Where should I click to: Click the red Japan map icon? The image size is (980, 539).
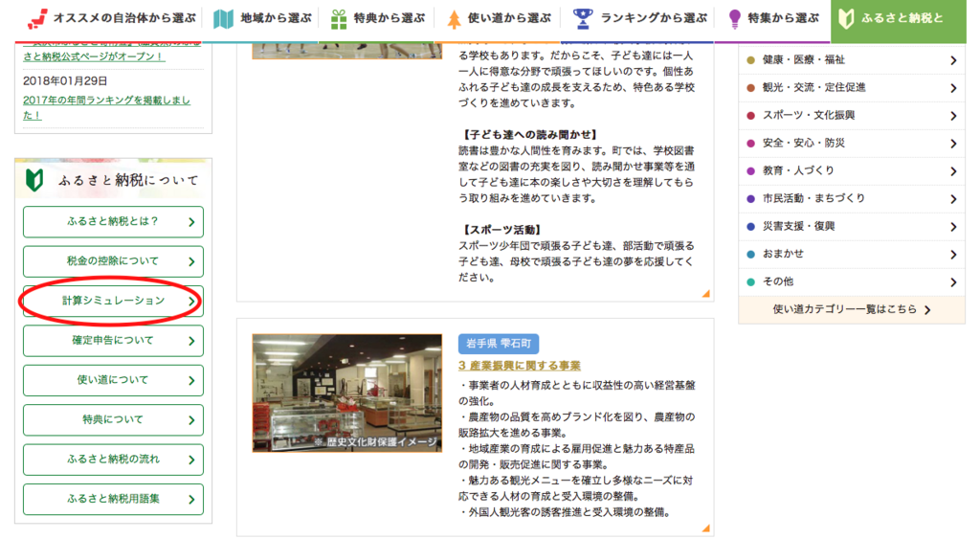[37, 19]
